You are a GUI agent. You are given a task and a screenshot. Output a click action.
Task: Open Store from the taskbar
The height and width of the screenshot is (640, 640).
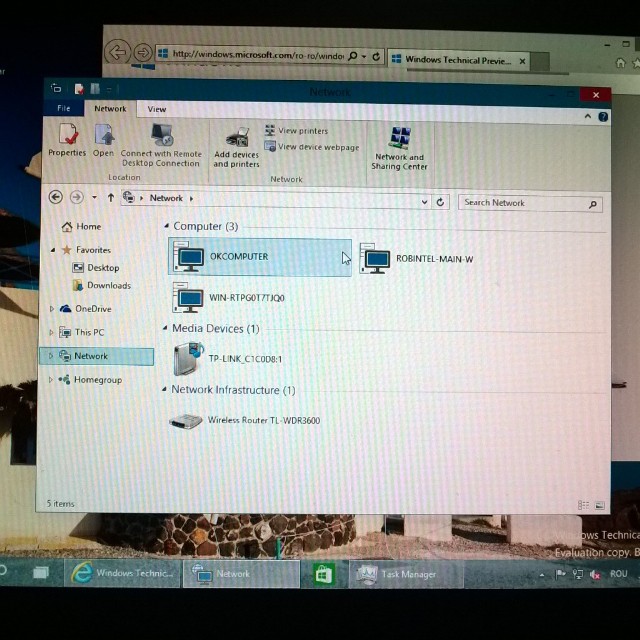(324, 574)
